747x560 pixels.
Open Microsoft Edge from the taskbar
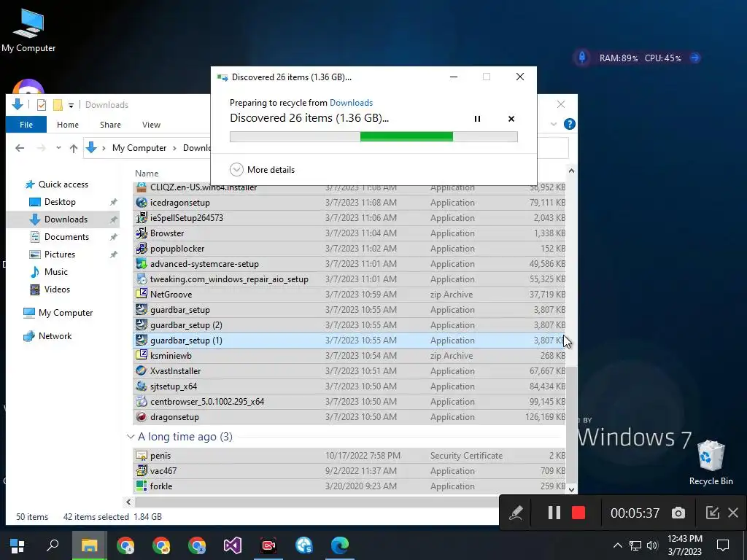point(340,545)
